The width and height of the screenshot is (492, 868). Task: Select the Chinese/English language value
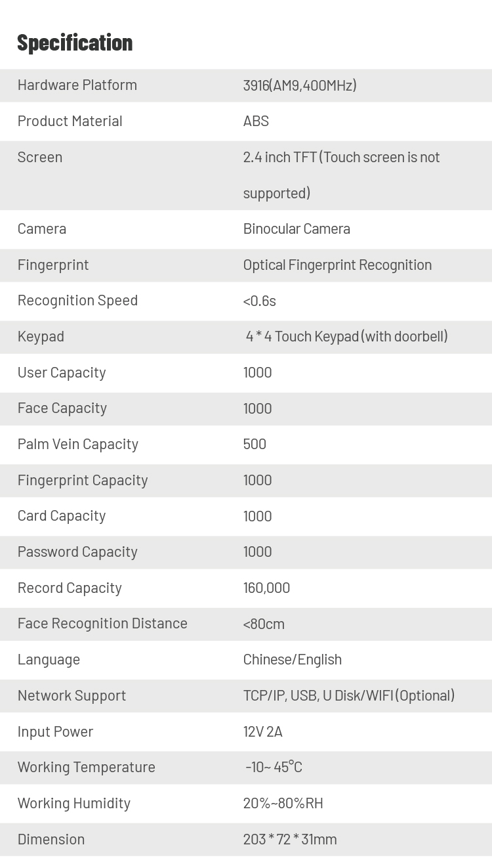pyautogui.click(x=293, y=659)
